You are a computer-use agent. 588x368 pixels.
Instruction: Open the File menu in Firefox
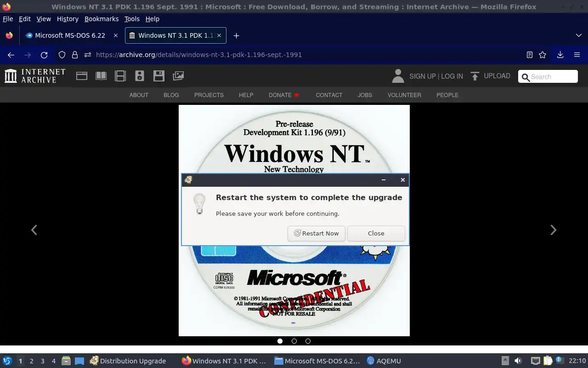tap(8, 19)
